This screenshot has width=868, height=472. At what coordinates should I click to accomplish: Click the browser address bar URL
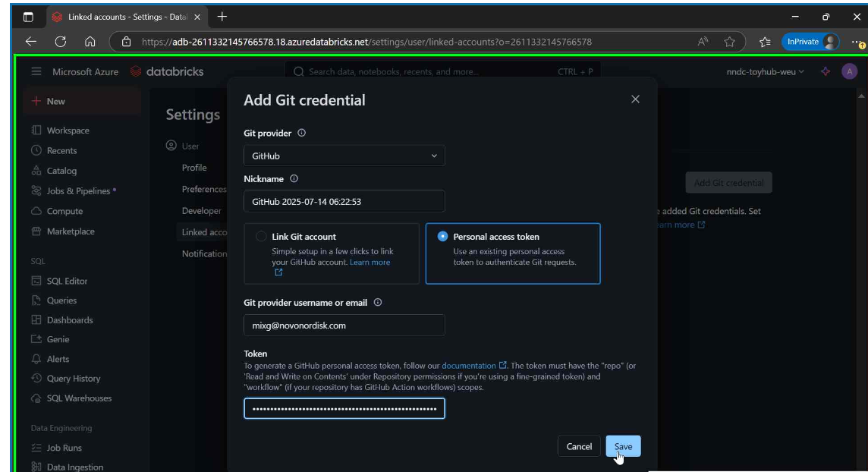(x=366, y=42)
